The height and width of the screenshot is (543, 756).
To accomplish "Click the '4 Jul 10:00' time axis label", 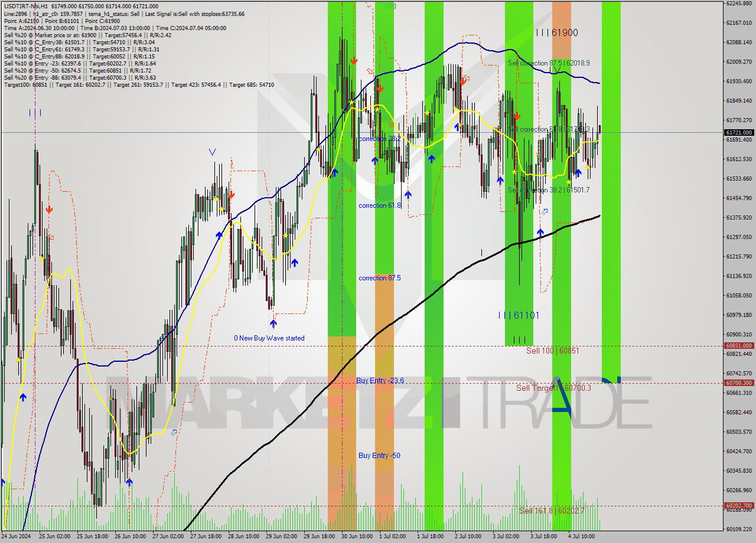I will point(582,537).
